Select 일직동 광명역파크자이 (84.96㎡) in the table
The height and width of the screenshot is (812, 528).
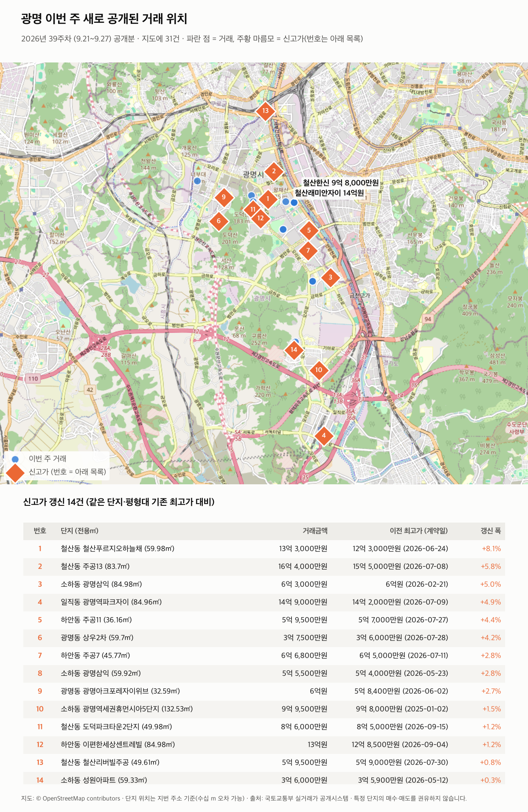pos(111,602)
